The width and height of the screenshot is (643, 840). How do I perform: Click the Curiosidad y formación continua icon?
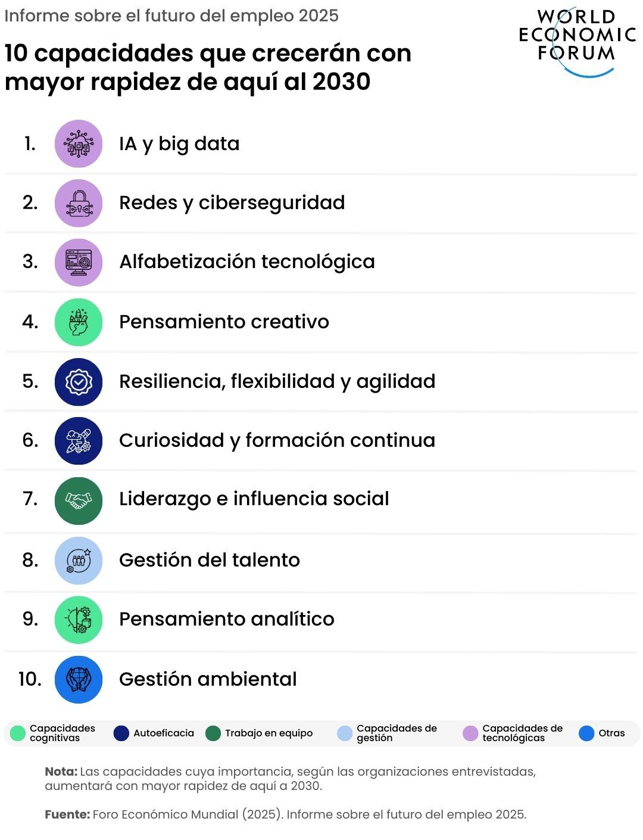pos(79,441)
